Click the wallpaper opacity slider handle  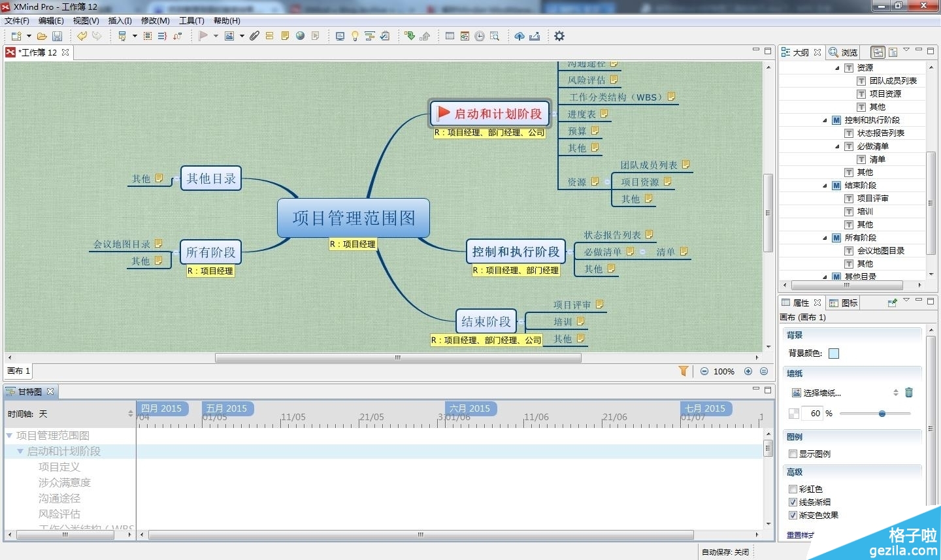click(882, 414)
